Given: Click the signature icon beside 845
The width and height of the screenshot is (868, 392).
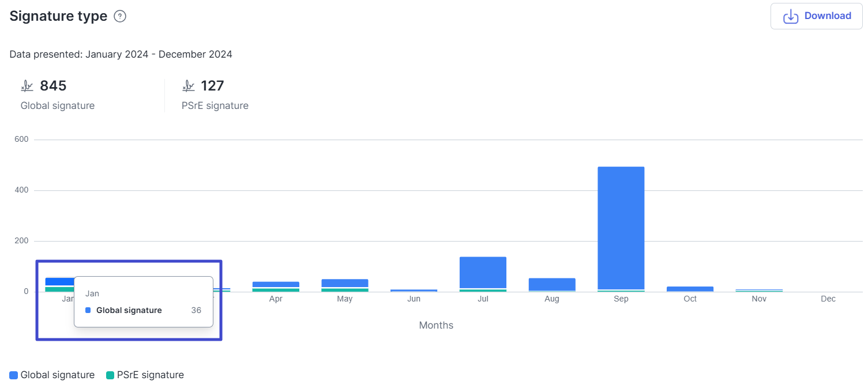Looking at the screenshot, I should point(27,86).
